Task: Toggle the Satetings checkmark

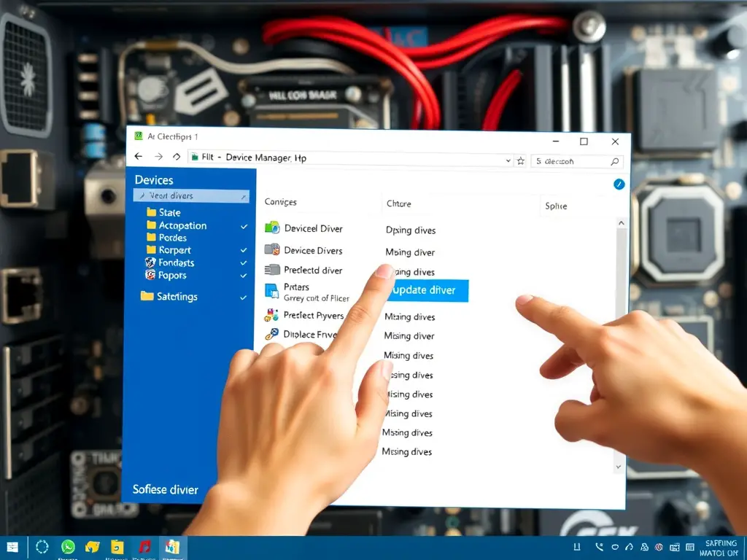Action: tap(243, 297)
